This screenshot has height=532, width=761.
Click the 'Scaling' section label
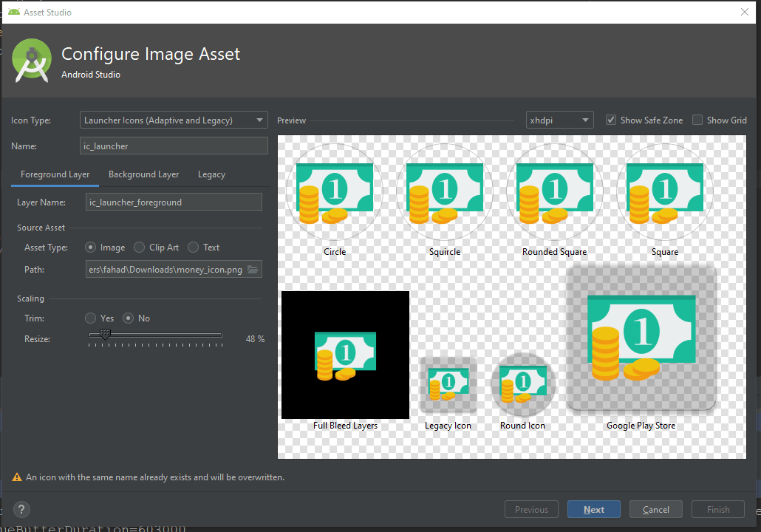pos(30,298)
